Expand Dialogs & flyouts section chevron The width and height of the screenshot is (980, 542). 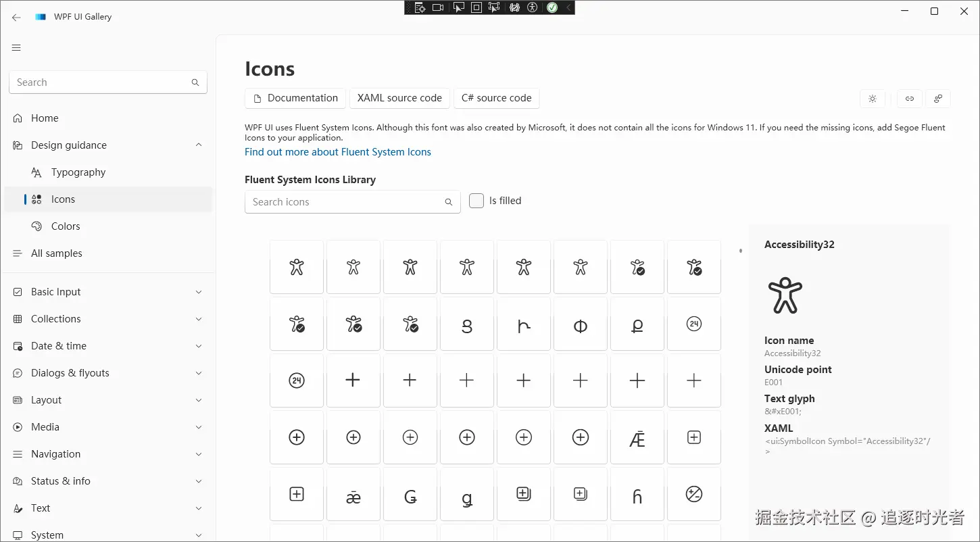pos(199,373)
